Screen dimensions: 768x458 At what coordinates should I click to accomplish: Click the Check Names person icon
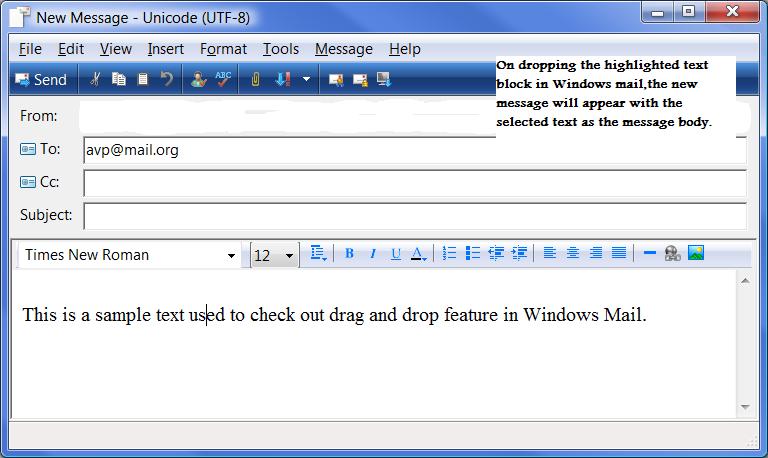(x=198, y=79)
